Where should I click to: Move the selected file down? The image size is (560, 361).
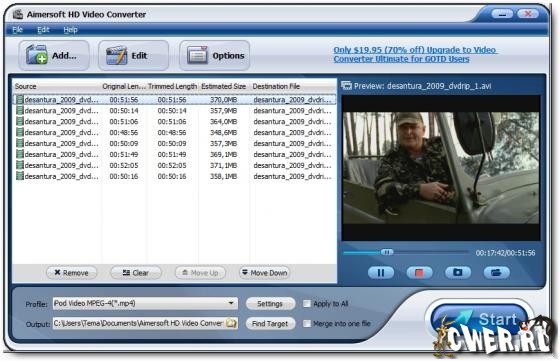click(x=265, y=273)
